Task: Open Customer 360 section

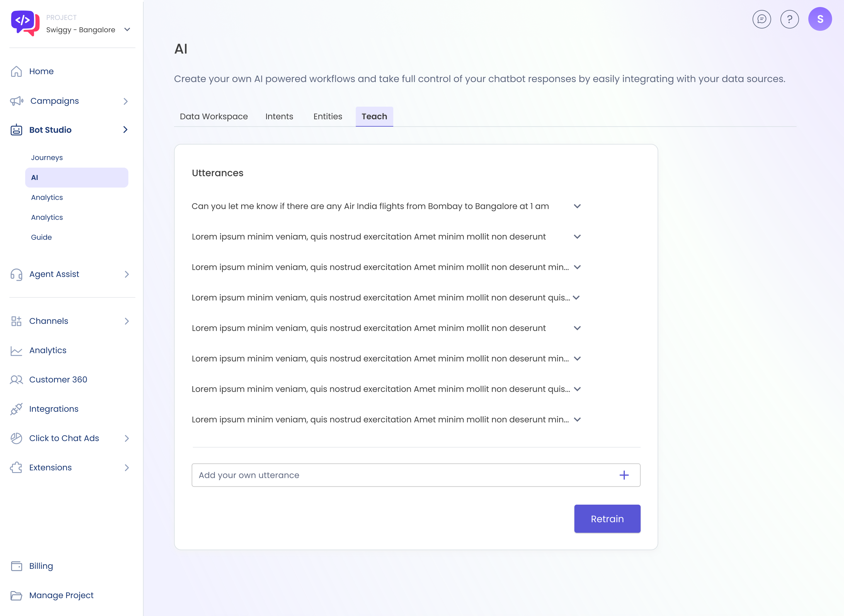Action: pos(58,380)
